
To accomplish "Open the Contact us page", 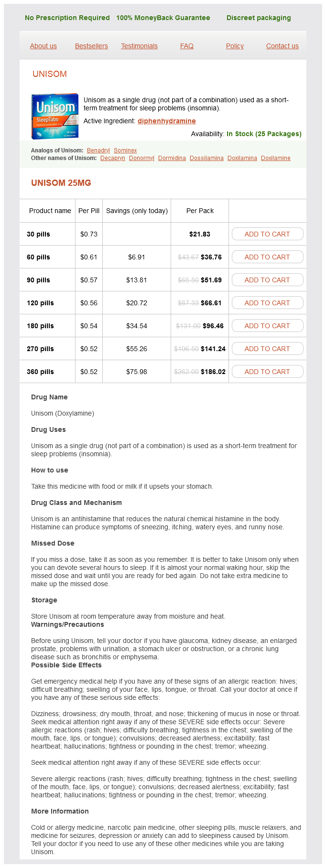I will click(x=282, y=46).
